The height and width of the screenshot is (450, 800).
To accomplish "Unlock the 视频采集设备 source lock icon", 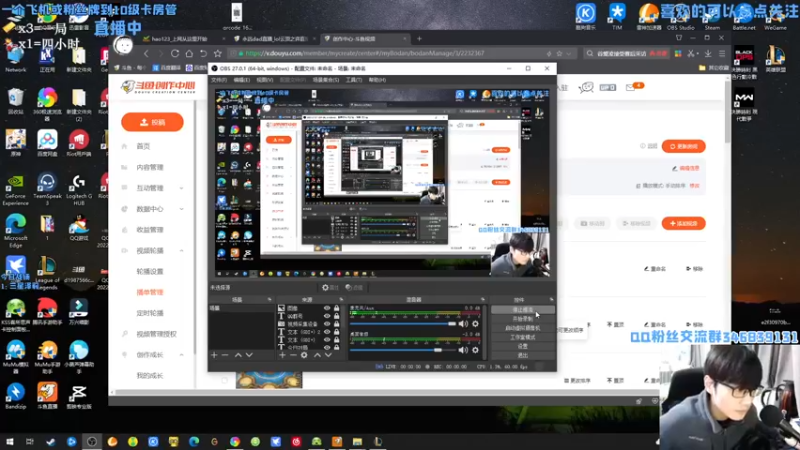I will [337, 324].
